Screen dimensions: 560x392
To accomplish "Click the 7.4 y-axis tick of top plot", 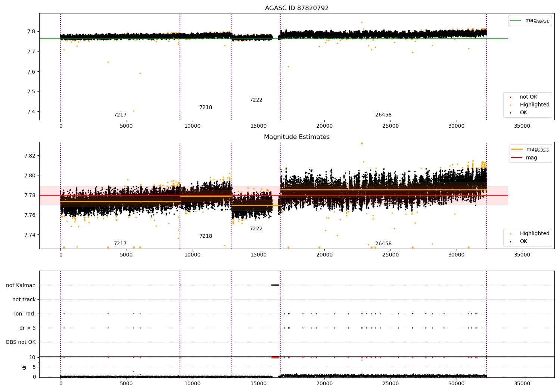I will (x=31, y=112).
